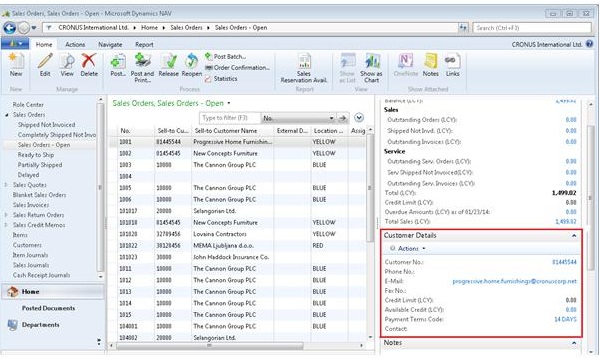
Task: Click the progressive.home.furnishings email link
Action: click(x=515, y=281)
